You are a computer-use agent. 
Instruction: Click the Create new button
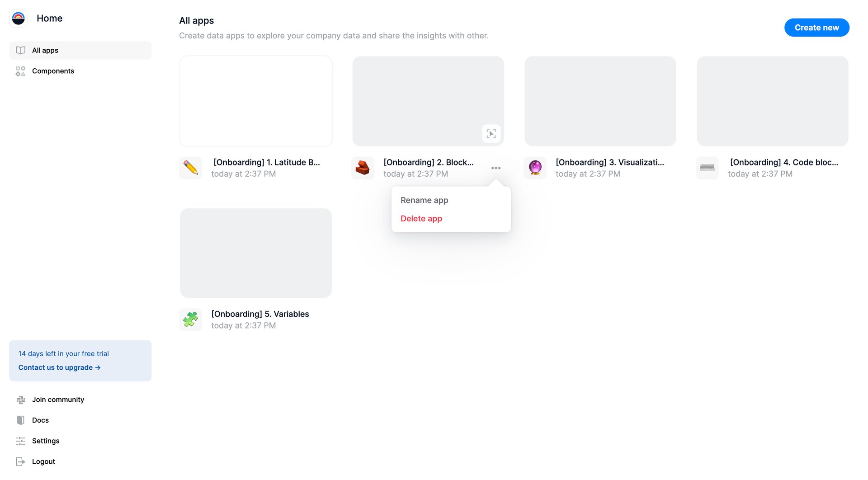[x=816, y=28]
